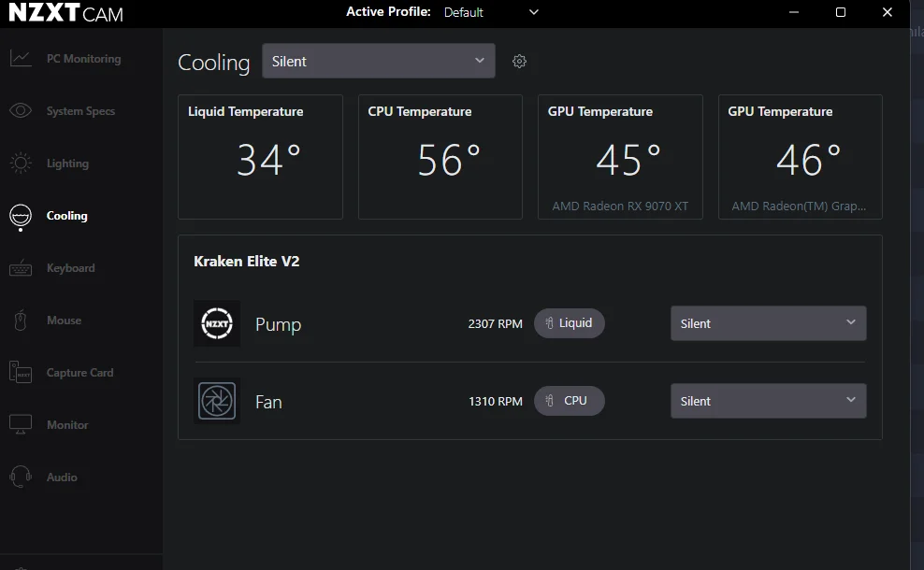Open the Capture Card section
The image size is (924, 570).
[80, 373]
